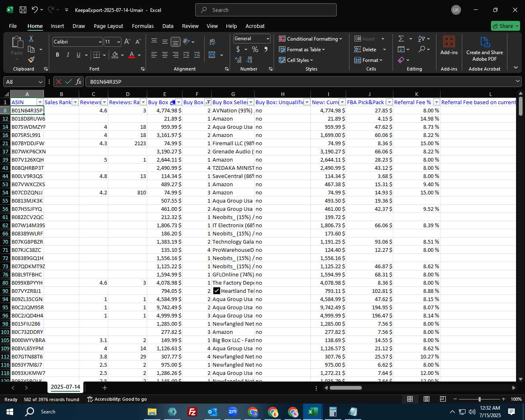
Task: Open Cell Styles gallery
Action: 296,60
